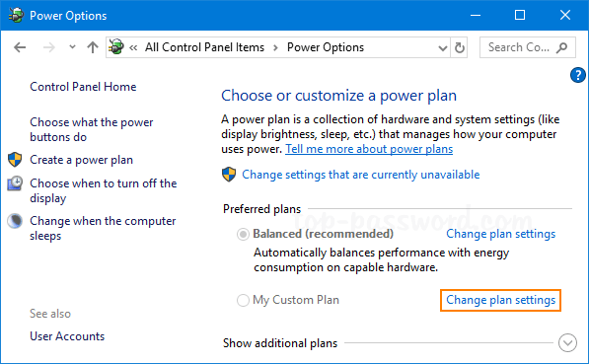
Task: Open Help with the question mark icon
Action: coord(577,75)
